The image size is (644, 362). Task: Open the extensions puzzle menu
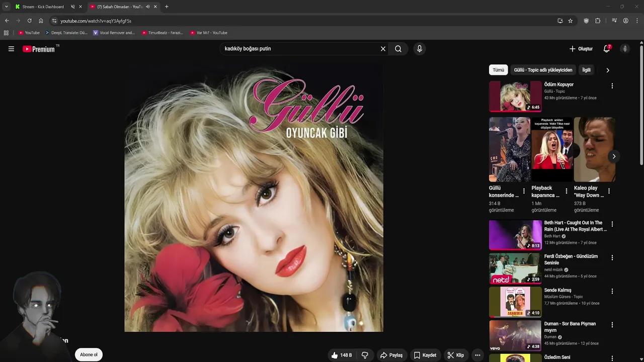[x=598, y=21]
